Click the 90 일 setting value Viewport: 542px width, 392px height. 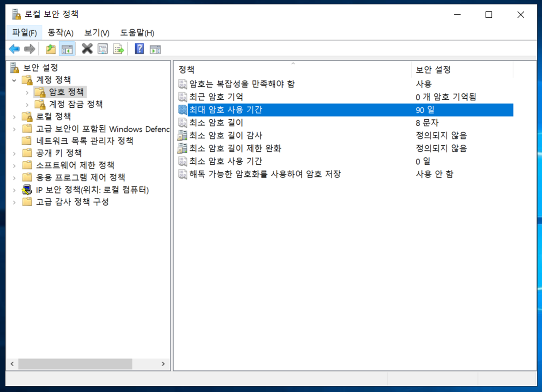click(x=425, y=110)
